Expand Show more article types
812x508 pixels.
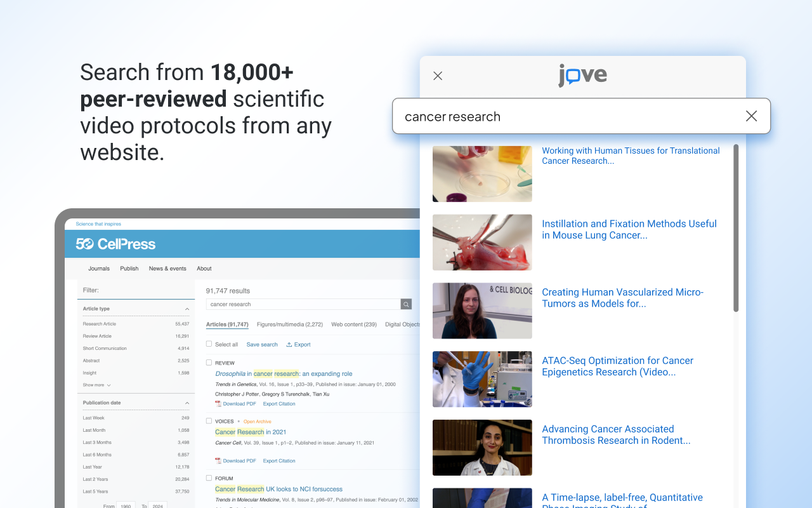tap(96, 385)
